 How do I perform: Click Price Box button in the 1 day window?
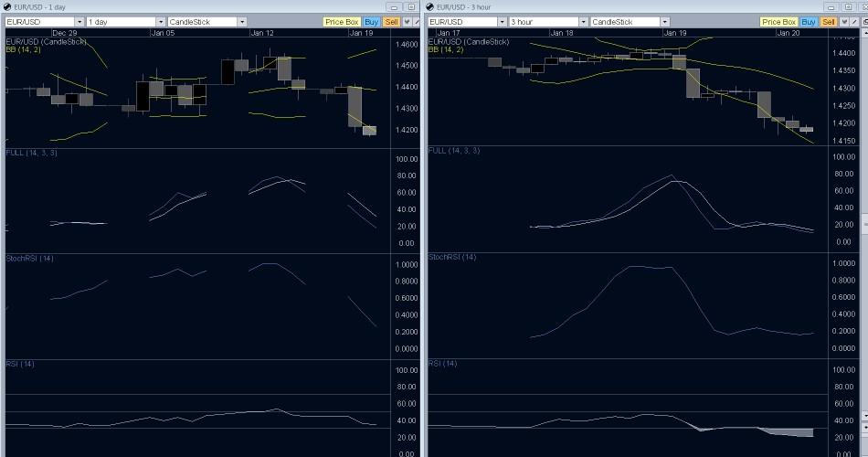click(x=342, y=22)
